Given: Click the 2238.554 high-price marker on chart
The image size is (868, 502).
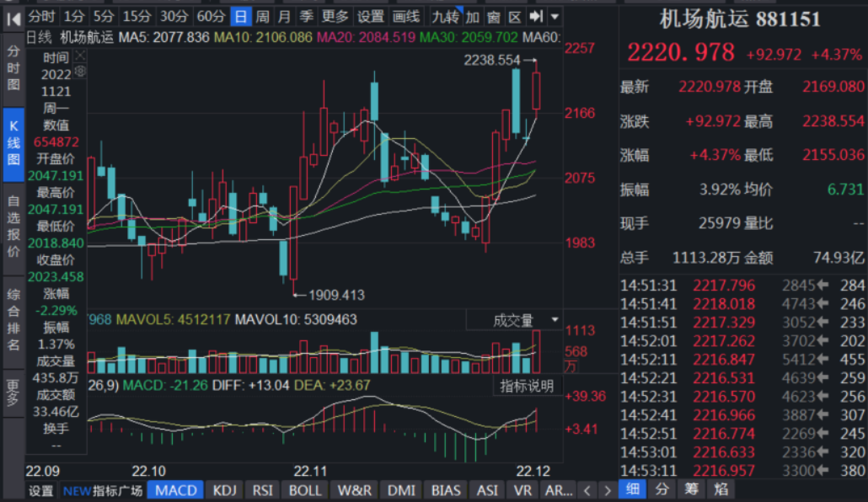Looking at the screenshot, I should click(492, 61).
